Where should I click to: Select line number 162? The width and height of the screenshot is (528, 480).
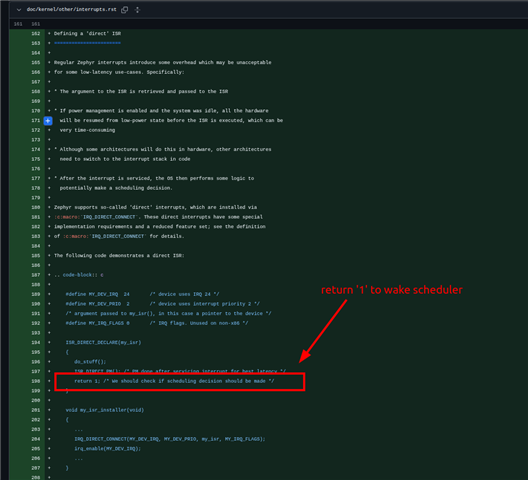tap(36, 34)
